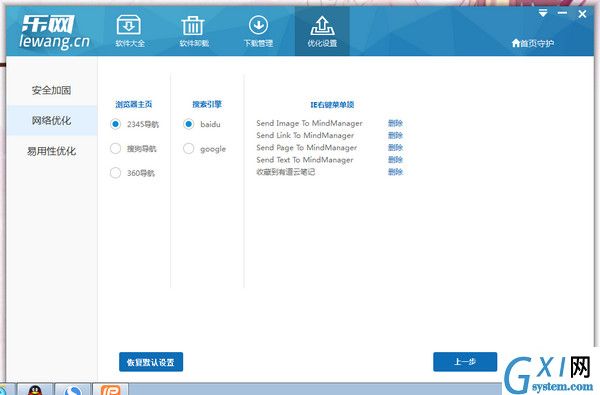This screenshot has height=395, width=600.
Task: Switch to 安全加固 sidebar tab
Action: point(51,90)
